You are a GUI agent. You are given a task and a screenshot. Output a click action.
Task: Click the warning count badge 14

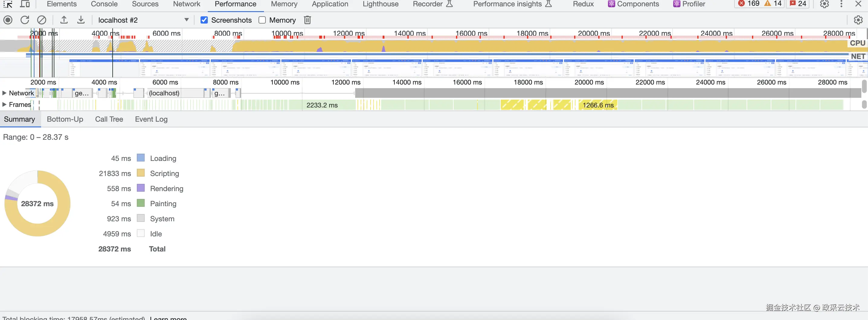[773, 4]
